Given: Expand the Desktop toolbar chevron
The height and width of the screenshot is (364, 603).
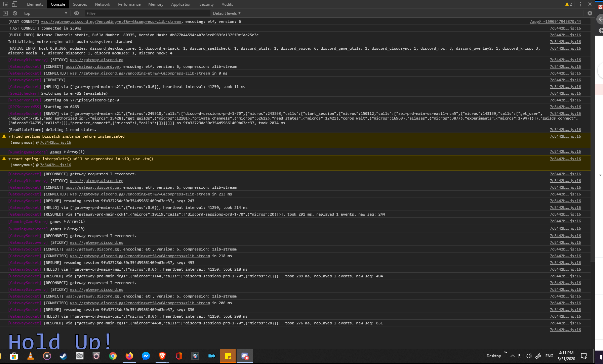Looking at the screenshot, I should (x=505, y=353).
